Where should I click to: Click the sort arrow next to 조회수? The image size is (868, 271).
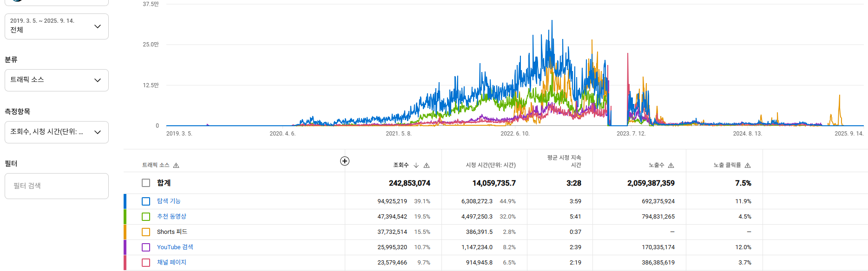[416, 165]
